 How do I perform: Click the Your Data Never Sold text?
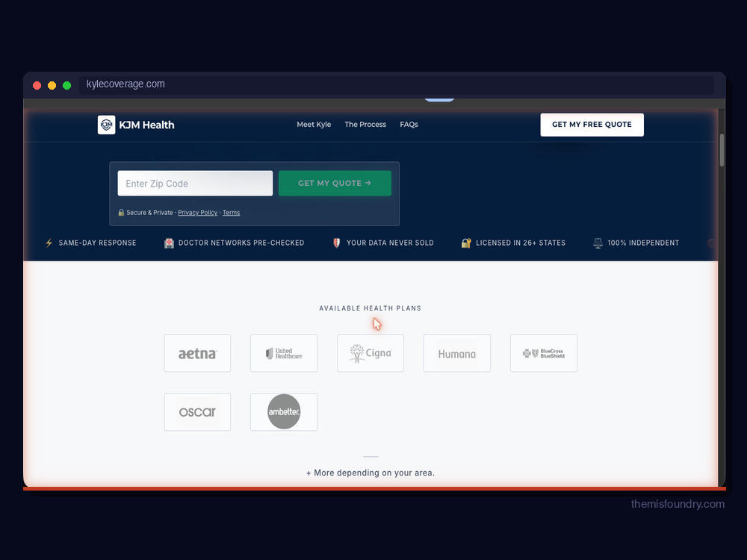[x=390, y=243]
